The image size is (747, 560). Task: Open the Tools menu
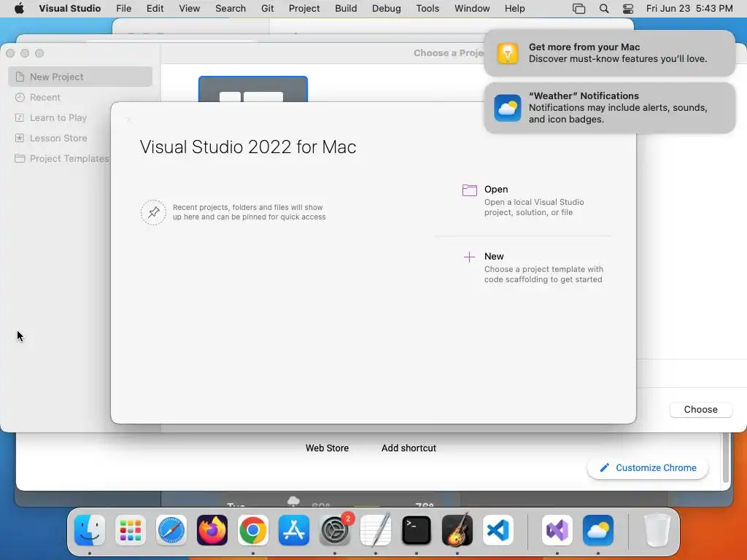[427, 9]
